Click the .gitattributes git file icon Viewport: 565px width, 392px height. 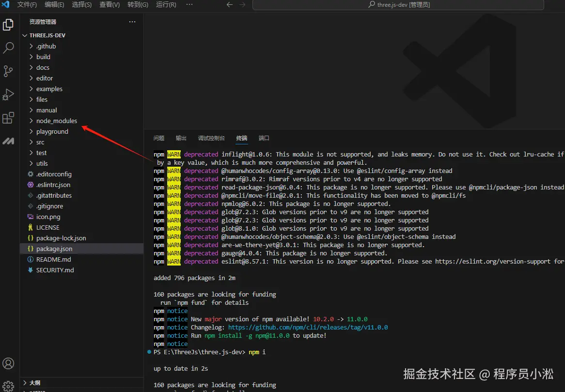31,195
